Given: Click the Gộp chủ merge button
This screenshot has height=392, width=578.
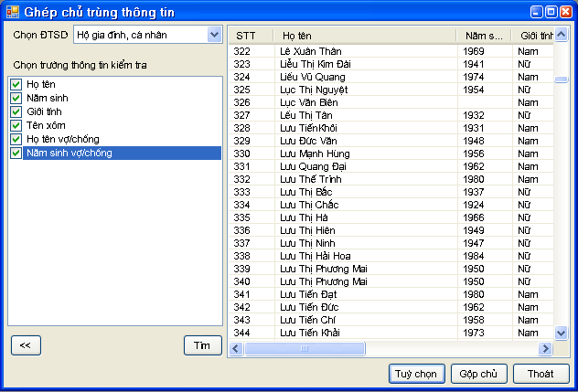Looking at the screenshot, I should click(478, 374).
